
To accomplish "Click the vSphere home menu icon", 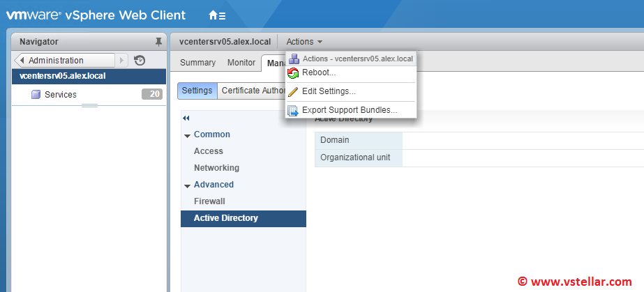I will click(x=217, y=15).
